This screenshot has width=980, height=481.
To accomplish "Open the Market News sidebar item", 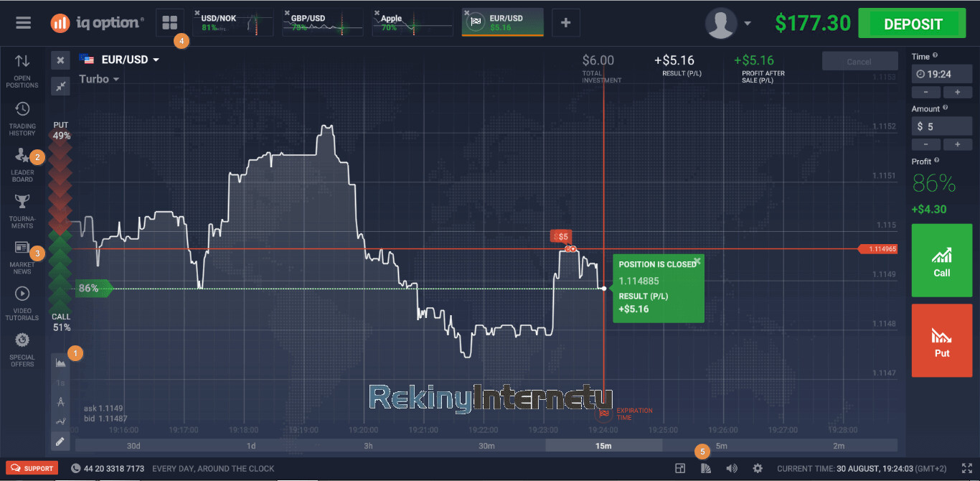I will (x=22, y=258).
